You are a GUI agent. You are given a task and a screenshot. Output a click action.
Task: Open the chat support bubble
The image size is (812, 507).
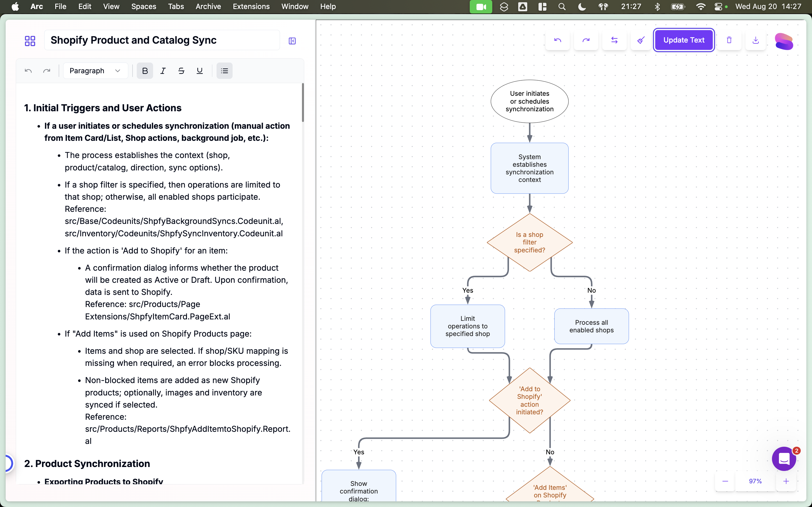click(784, 458)
